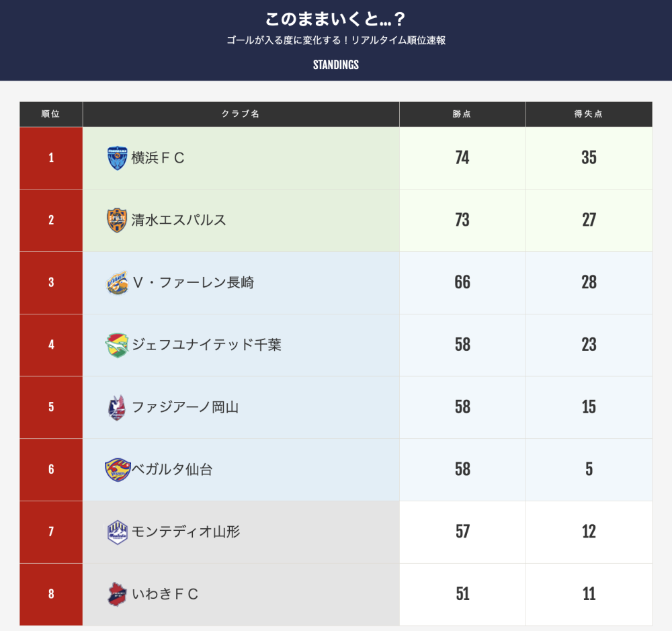Click the red rank 1 cell
The width and height of the screenshot is (672, 631).
51,158
